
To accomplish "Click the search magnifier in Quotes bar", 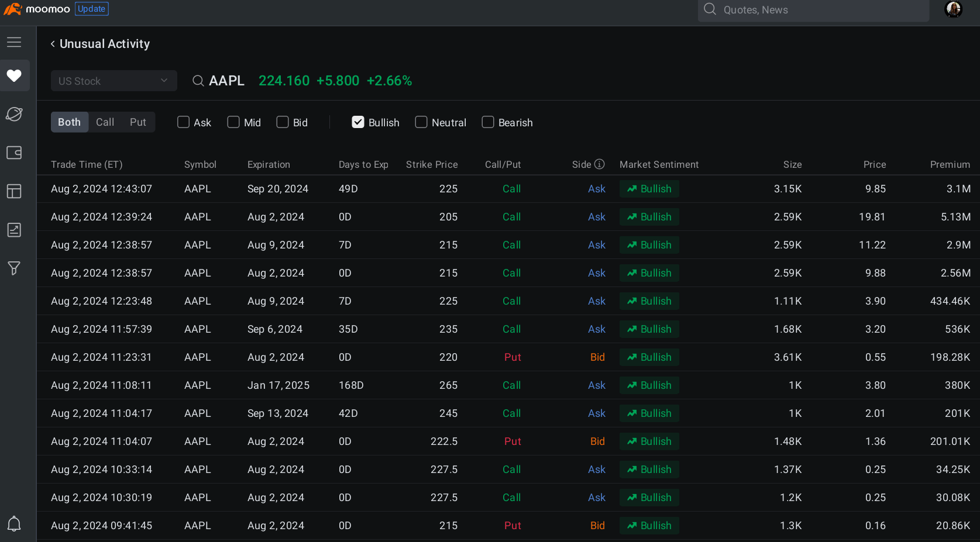I will pos(710,9).
